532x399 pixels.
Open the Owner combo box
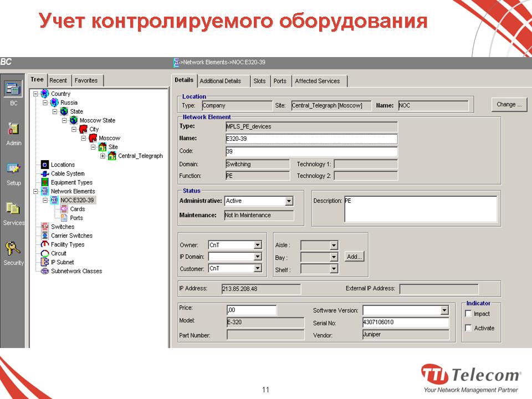coord(258,245)
